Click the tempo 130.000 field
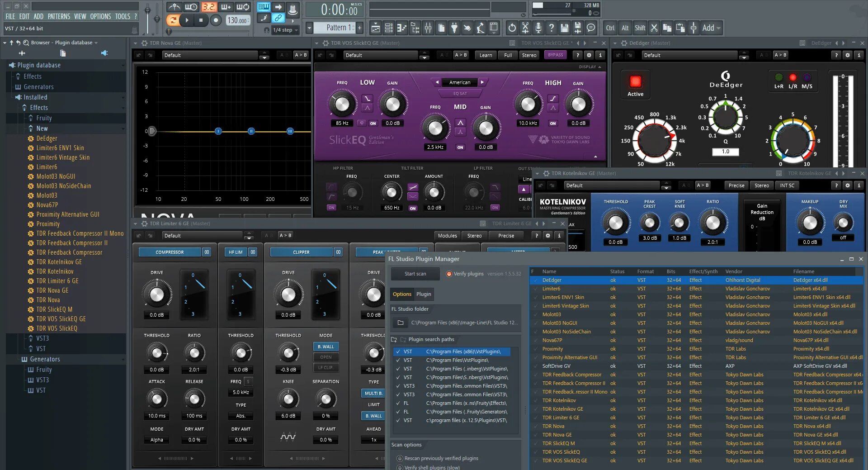This screenshot has width=868, height=470. 238,20
